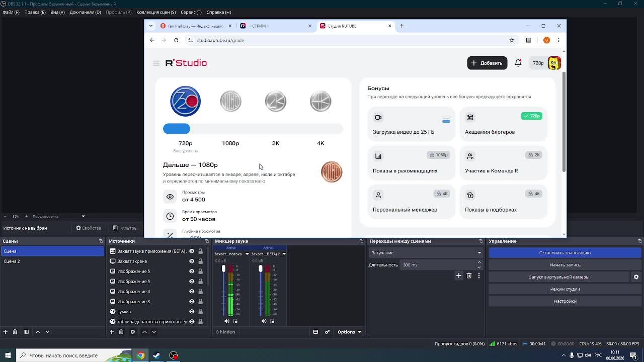Screen dimensions: 644x362
Task: Go back in the browser
Action: pos(152,40)
